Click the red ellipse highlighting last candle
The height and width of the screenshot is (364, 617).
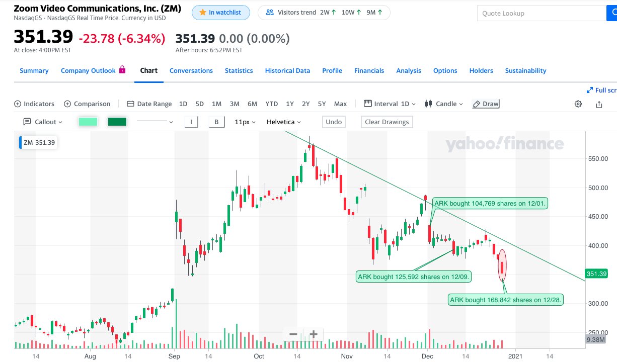502,265
